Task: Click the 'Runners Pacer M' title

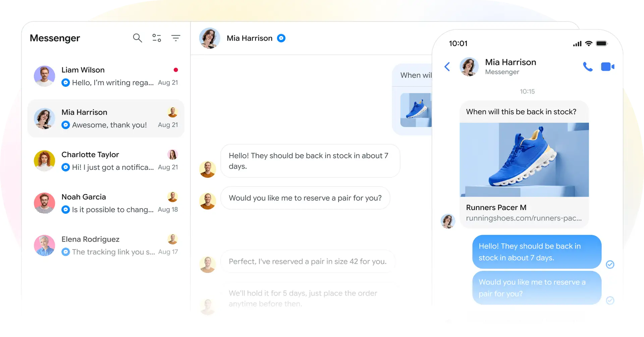Action: (x=496, y=207)
